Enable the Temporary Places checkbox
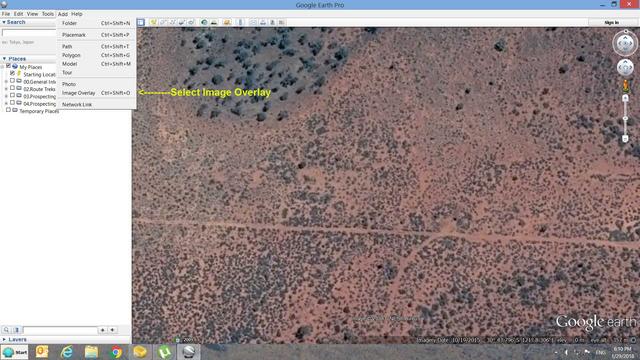Viewport: 640px width, 360px height. [8, 110]
